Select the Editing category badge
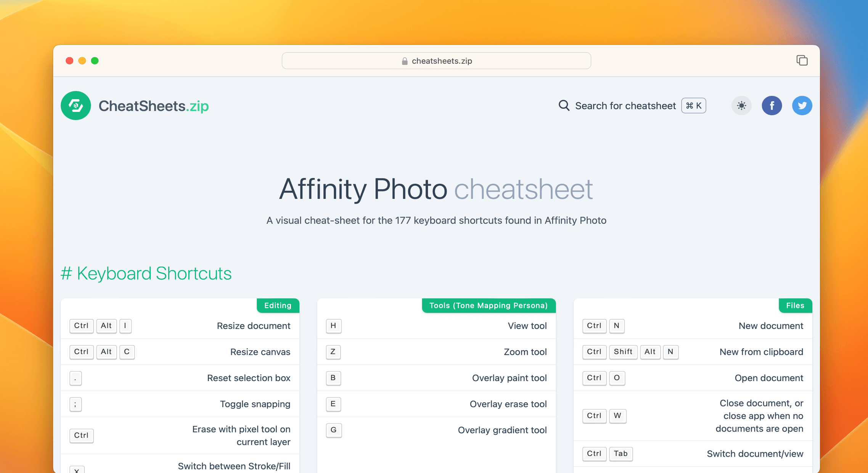This screenshot has width=868, height=473. (278, 306)
